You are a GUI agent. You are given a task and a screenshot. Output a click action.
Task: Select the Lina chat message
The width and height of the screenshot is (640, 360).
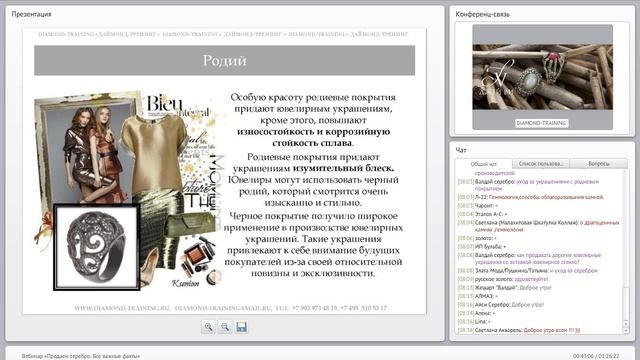(474, 322)
